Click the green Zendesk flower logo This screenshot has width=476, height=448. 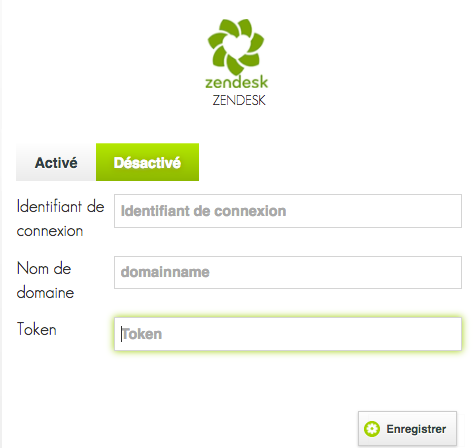(236, 47)
